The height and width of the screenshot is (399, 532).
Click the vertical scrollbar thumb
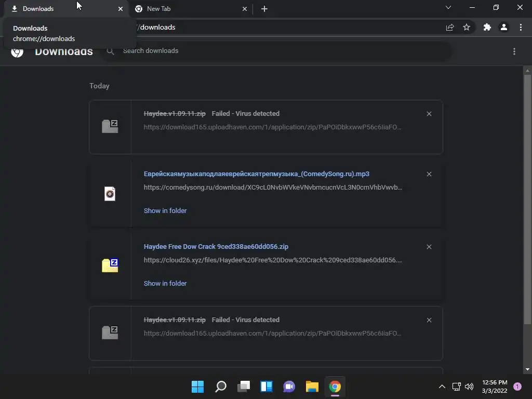(527, 199)
